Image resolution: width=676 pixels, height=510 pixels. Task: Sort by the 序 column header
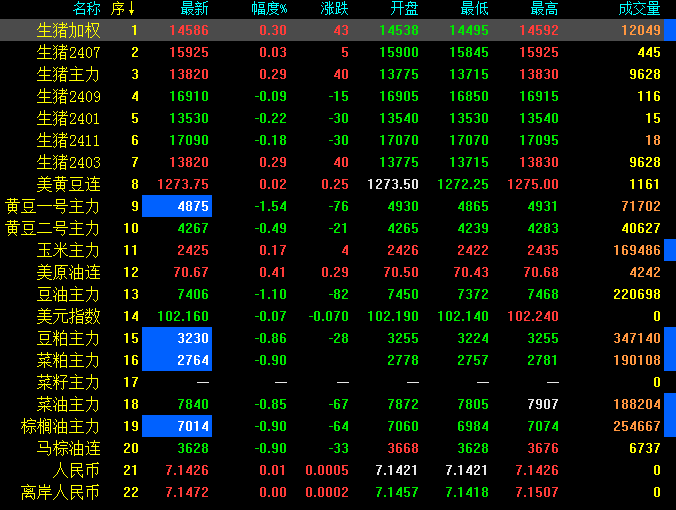122,8
